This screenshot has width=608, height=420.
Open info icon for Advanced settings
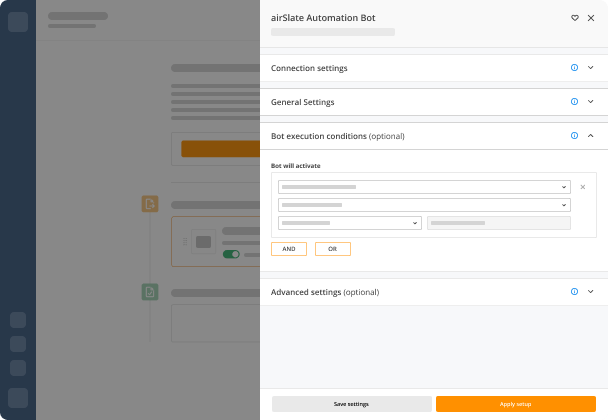[x=574, y=292]
